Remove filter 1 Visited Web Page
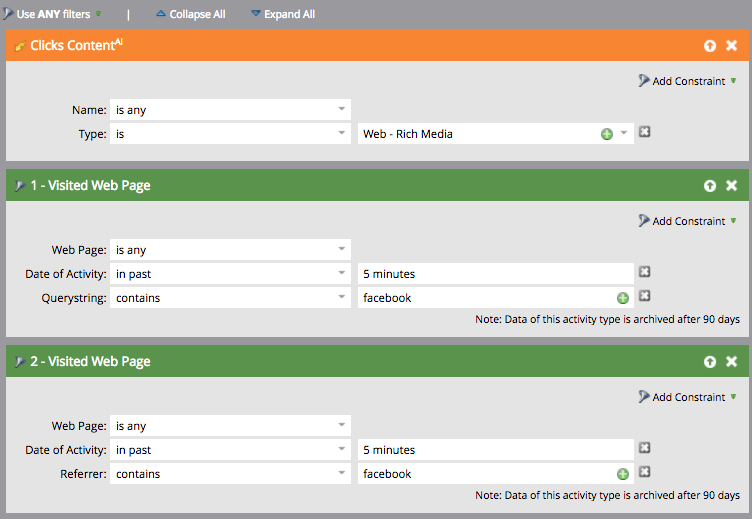This screenshot has width=752, height=519. 731,186
